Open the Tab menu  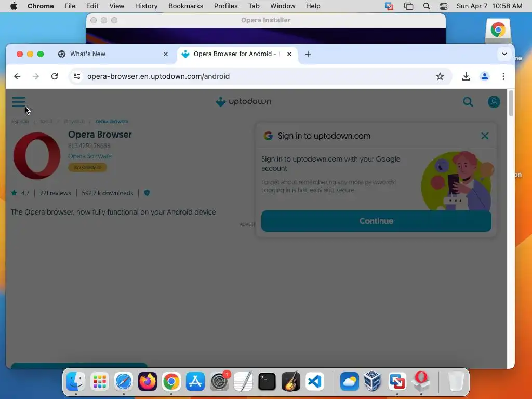254,6
